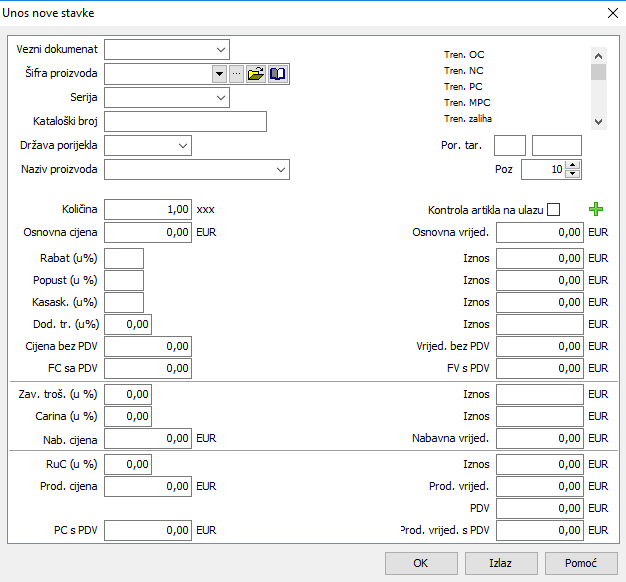Click the ellipsis browse button for Šifra proizvoda
The height and width of the screenshot is (582, 626).
pos(236,74)
